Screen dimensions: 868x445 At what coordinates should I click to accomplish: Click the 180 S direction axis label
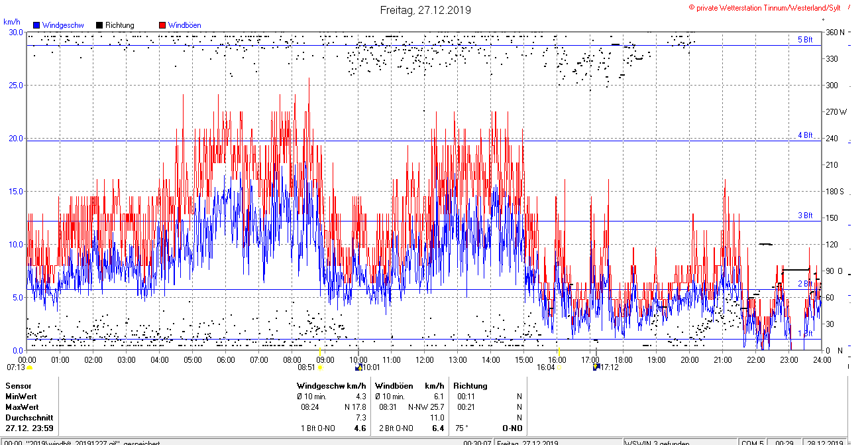pos(836,192)
